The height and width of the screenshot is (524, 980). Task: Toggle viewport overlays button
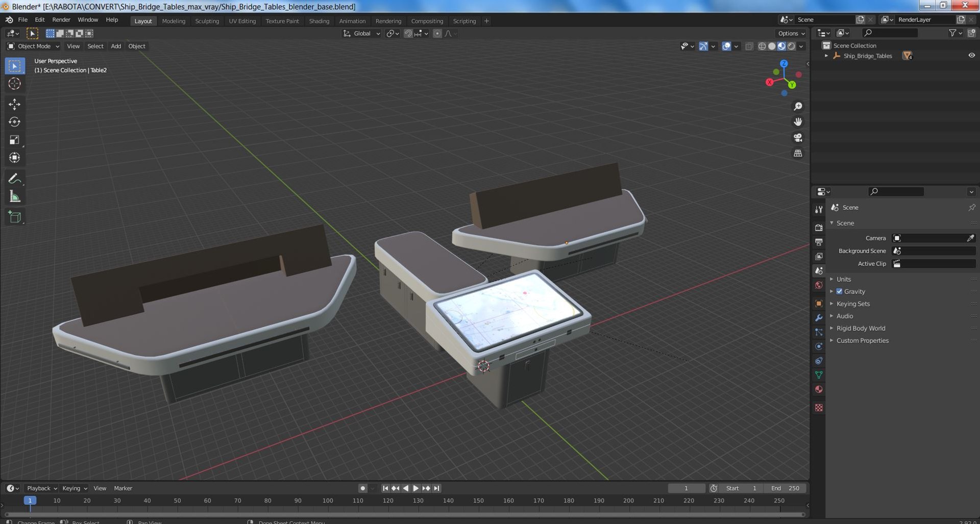click(x=726, y=46)
